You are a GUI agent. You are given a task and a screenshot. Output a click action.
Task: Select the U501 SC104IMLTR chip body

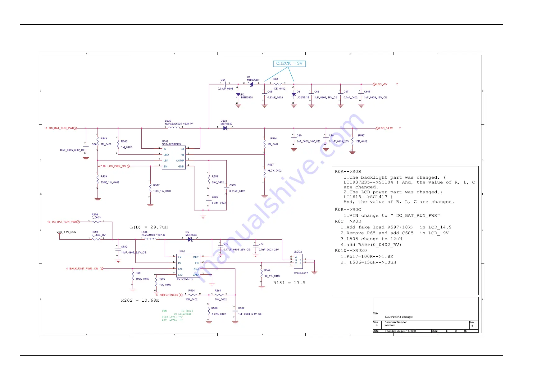click(x=188, y=266)
